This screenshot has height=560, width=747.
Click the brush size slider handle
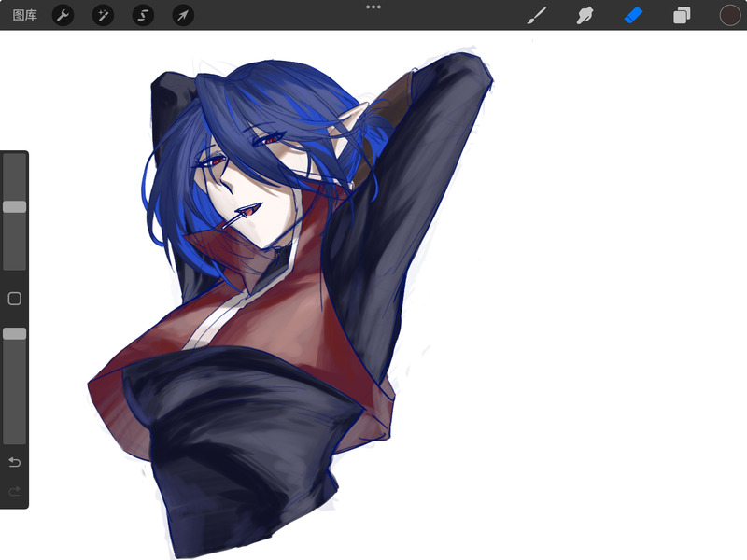[x=15, y=206]
